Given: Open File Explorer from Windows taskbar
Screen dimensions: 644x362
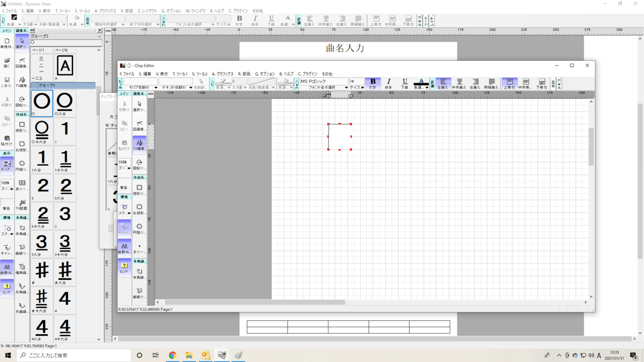Looking at the screenshot, I should click(189, 355).
